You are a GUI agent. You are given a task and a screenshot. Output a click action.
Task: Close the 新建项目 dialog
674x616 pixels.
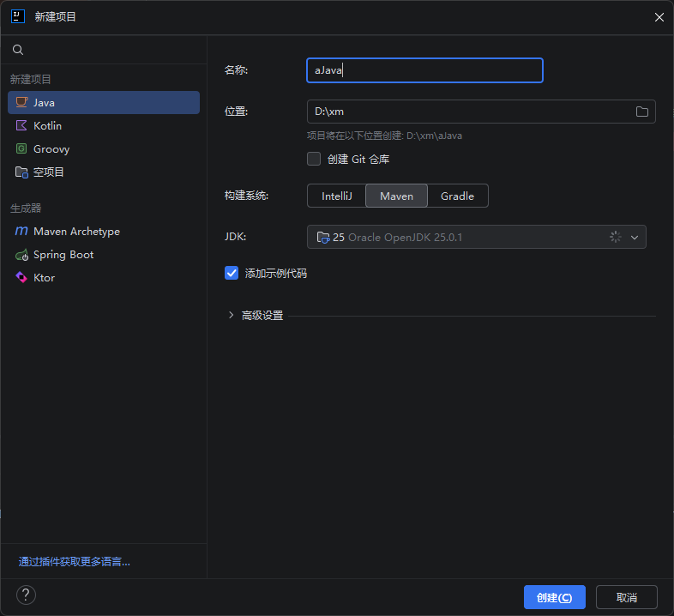pos(659,17)
